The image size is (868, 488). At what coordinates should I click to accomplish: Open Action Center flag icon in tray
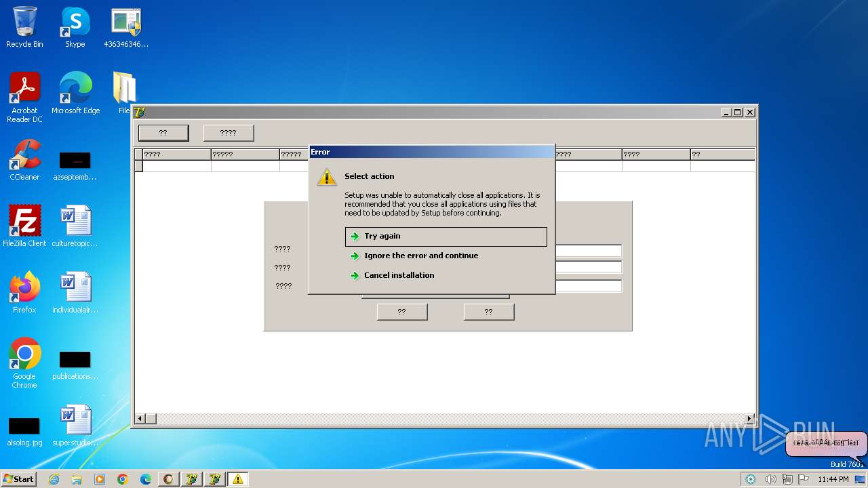point(804,479)
